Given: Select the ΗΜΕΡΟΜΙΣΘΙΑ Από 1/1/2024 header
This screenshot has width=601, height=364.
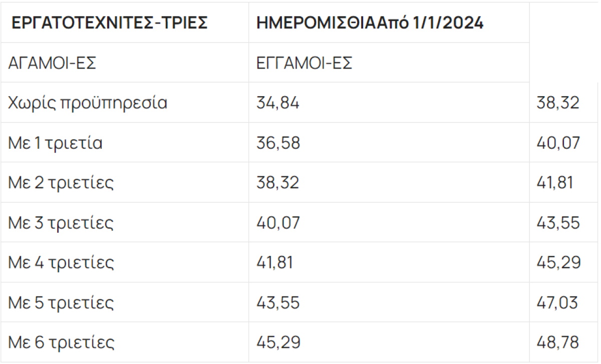Looking at the screenshot, I should click(370, 24).
